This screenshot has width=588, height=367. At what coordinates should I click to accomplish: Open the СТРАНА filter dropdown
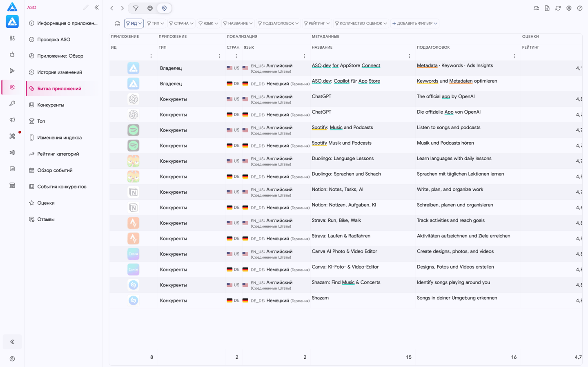click(x=181, y=23)
